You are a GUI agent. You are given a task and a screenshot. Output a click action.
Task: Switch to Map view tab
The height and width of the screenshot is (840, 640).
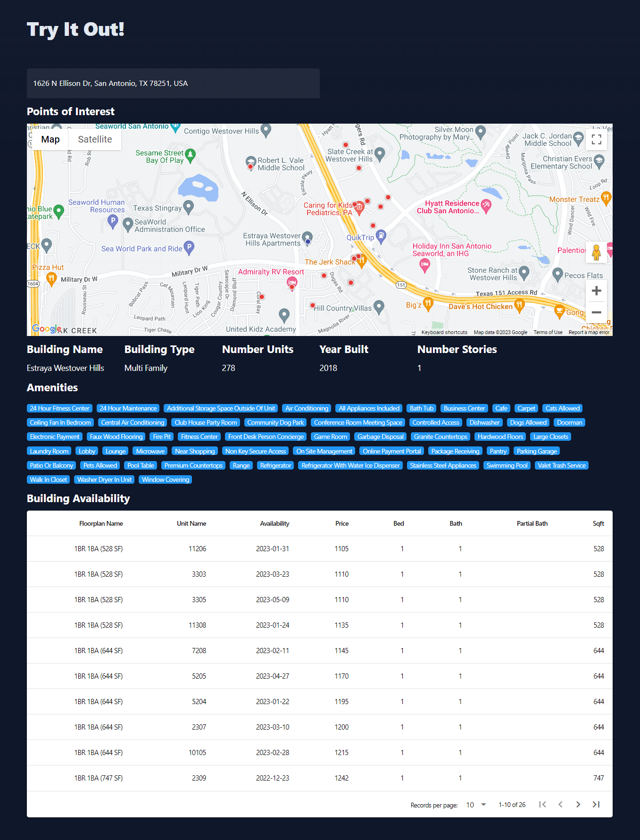pyautogui.click(x=50, y=139)
